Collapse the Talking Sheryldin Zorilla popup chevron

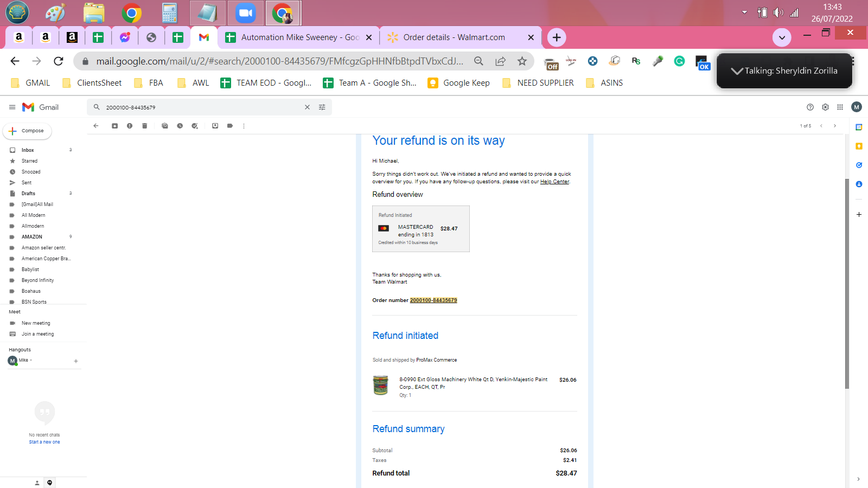(737, 71)
